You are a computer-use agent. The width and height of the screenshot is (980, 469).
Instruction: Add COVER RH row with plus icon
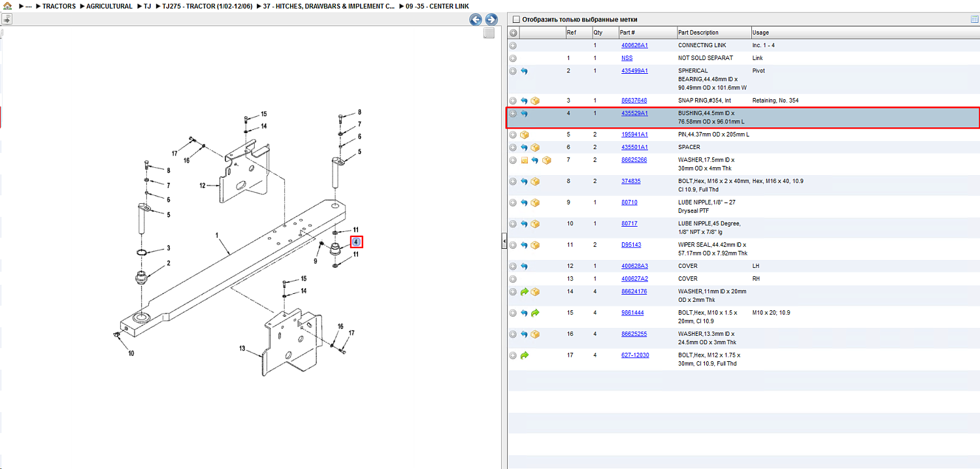[514, 279]
